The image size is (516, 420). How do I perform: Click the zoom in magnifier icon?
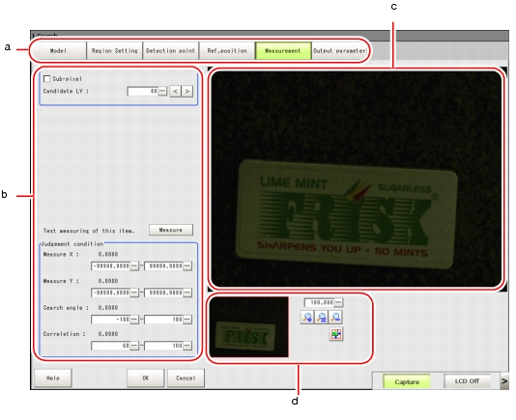pos(307,318)
